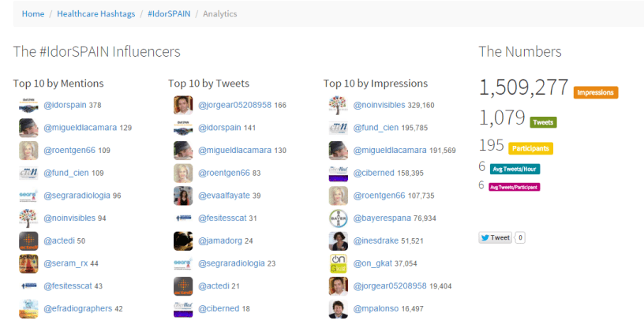This screenshot has width=644, height=328.
Task: Open @seram_rx profile link
Action: coord(66,263)
